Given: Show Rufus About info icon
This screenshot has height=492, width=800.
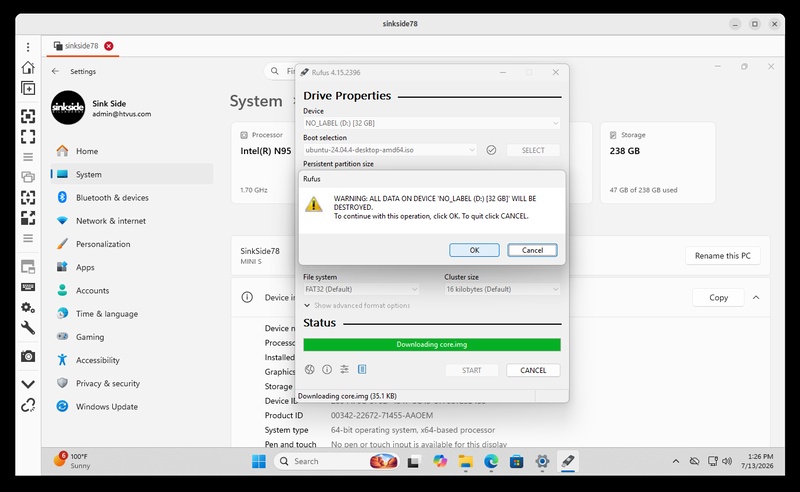Looking at the screenshot, I should point(327,370).
